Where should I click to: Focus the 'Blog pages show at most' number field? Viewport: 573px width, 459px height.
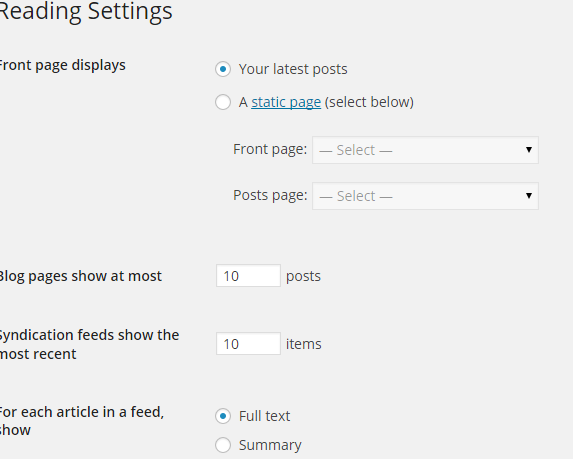pos(248,276)
